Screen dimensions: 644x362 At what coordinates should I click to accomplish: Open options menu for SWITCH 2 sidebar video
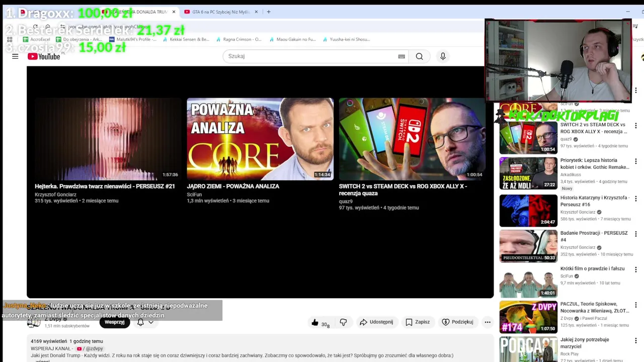pos(635,126)
